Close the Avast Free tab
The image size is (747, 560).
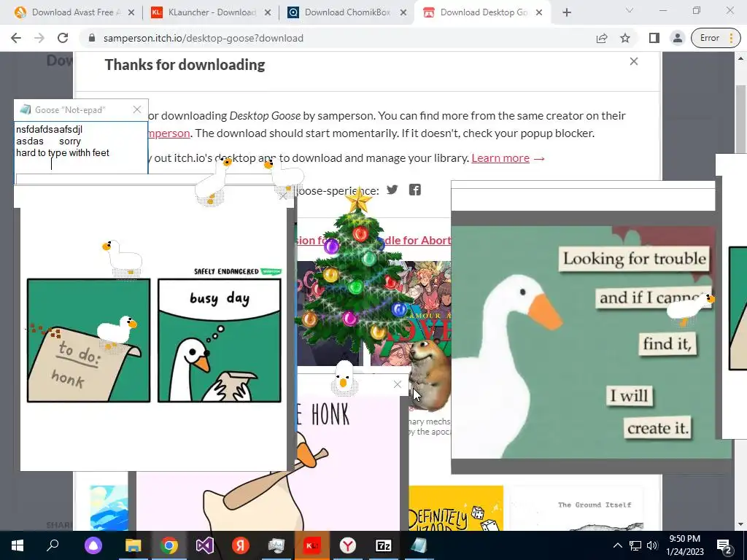131,12
